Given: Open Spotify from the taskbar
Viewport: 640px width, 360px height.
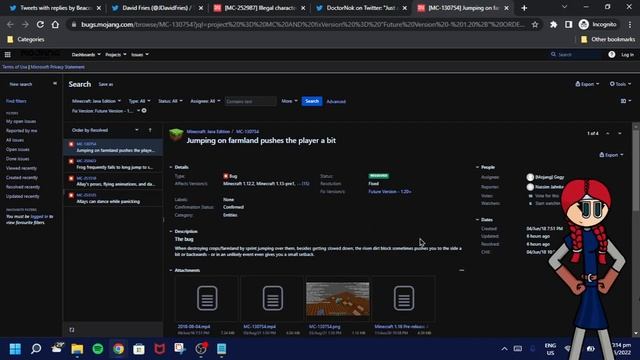Looking at the screenshot, I should click(x=98, y=349).
